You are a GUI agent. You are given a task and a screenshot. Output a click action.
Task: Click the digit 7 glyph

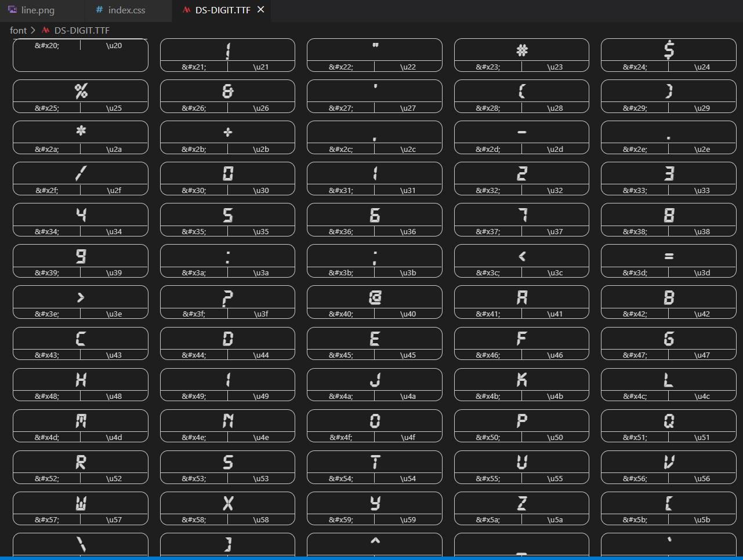tap(523, 214)
